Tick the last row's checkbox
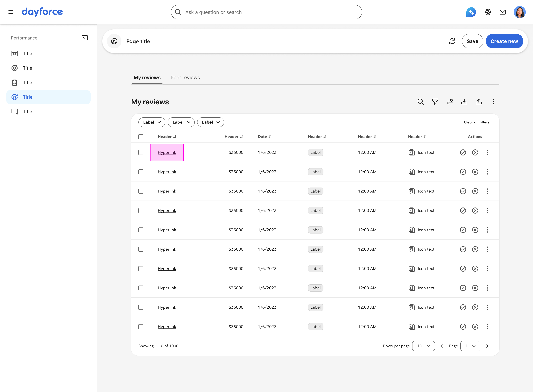 pos(141,327)
